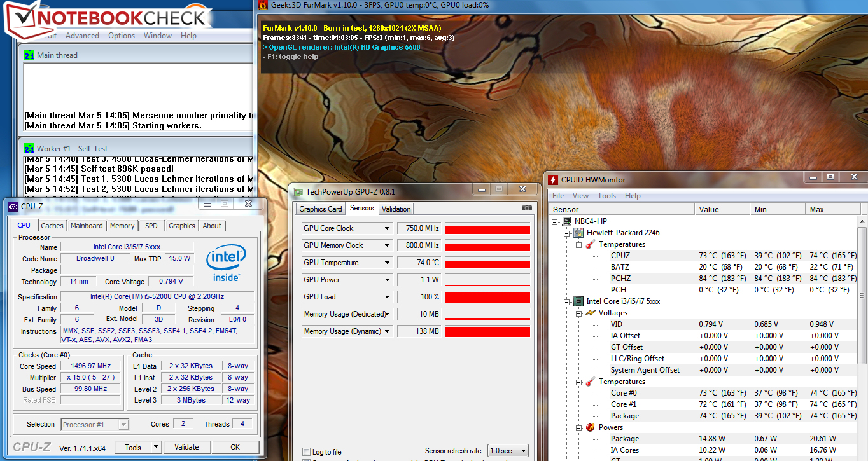Viewport: 868px width, 461px height.
Task: Switch to the Memory tab in CPU-Z
Action: [x=122, y=226]
